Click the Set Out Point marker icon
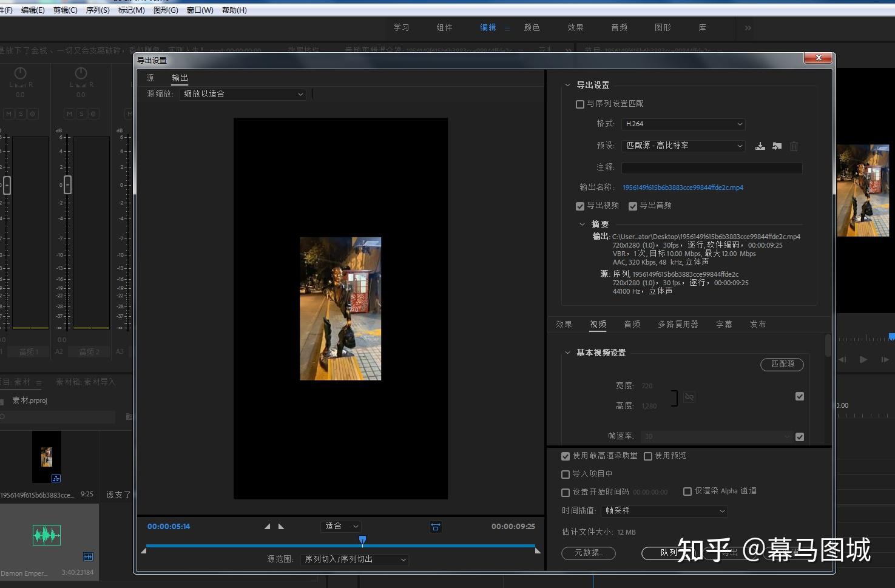 (282, 527)
